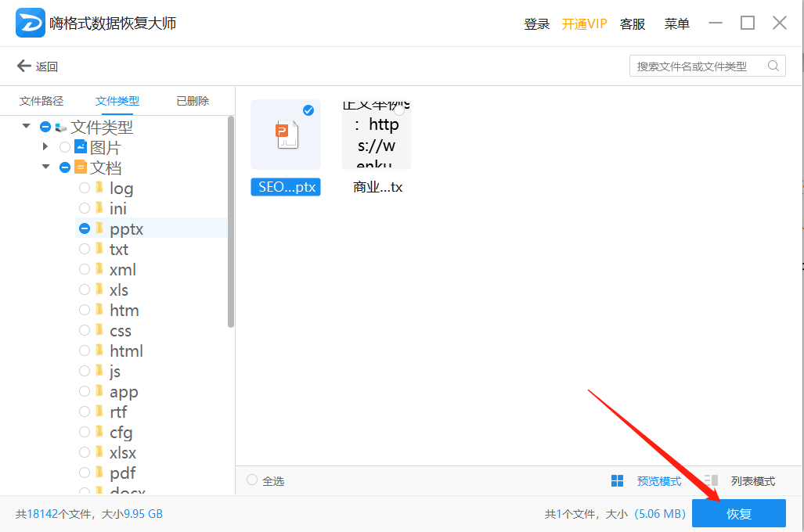Click the log folder icon
The height and width of the screenshot is (532, 804).
coord(99,188)
